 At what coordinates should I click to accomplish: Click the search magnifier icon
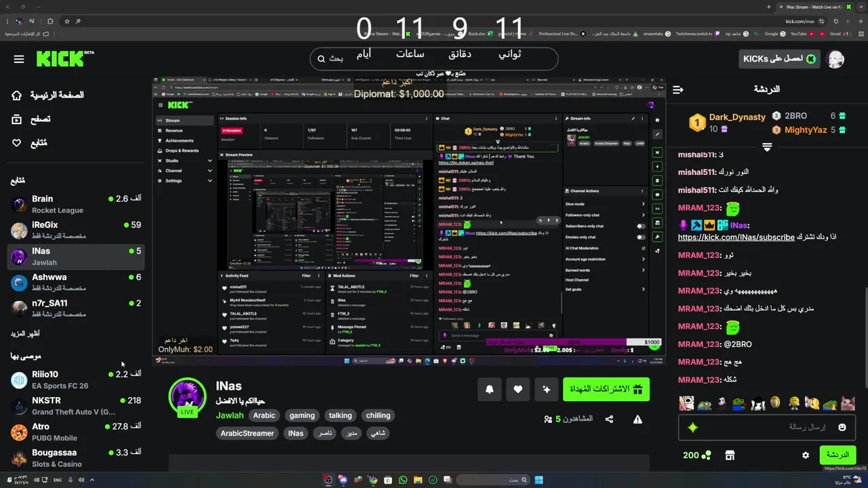tap(321, 59)
